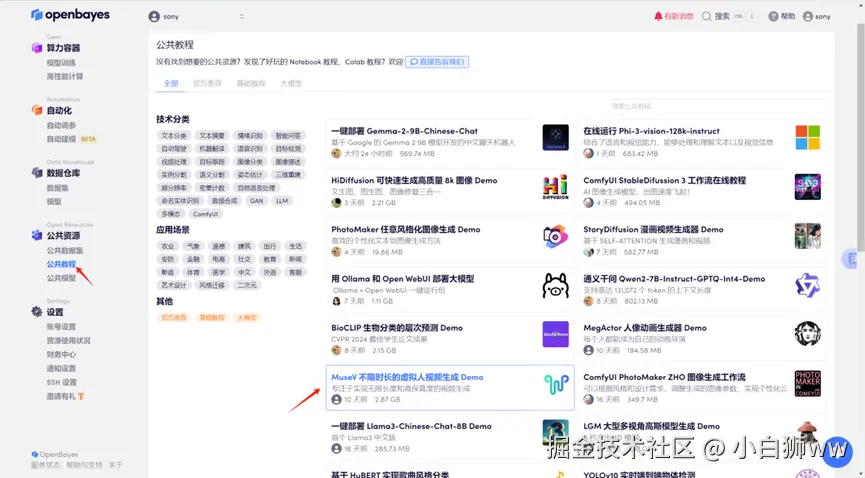The image size is (865, 478).
Task: Click the 直接告诉我们 button
Action: pos(437,62)
